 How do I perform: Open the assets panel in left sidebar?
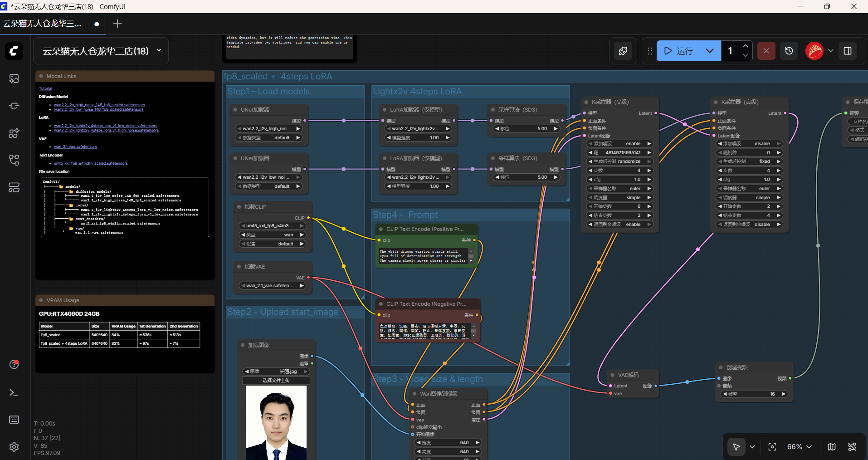click(x=14, y=78)
